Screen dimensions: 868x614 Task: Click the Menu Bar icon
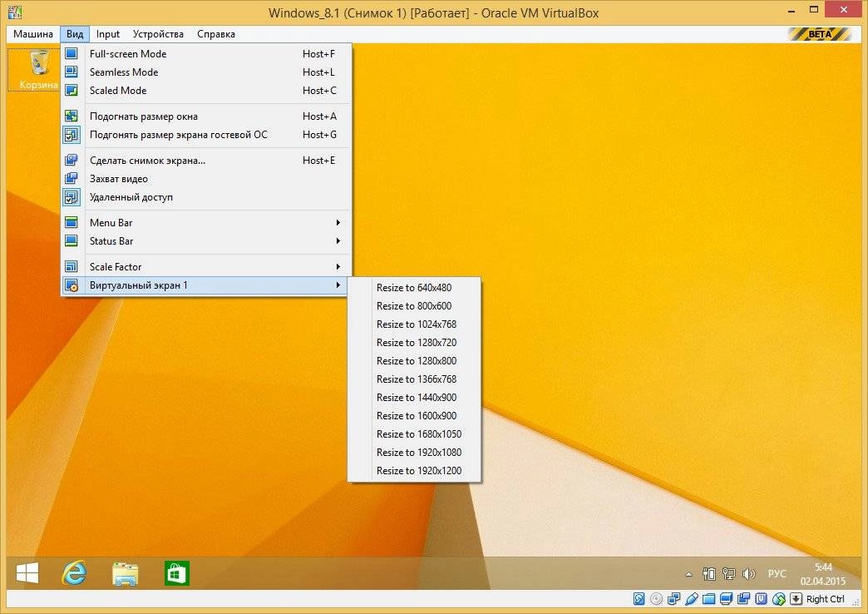[x=72, y=222]
